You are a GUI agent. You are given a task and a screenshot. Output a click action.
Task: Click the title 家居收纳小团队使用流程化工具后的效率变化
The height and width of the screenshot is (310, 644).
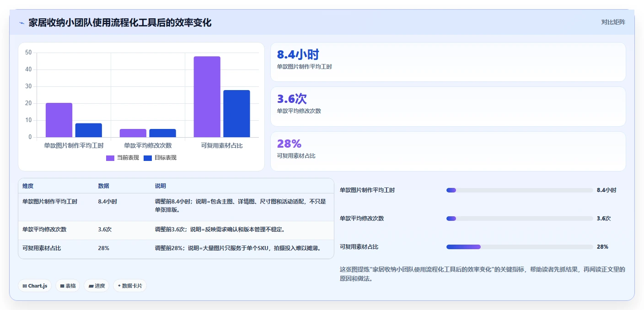120,23
